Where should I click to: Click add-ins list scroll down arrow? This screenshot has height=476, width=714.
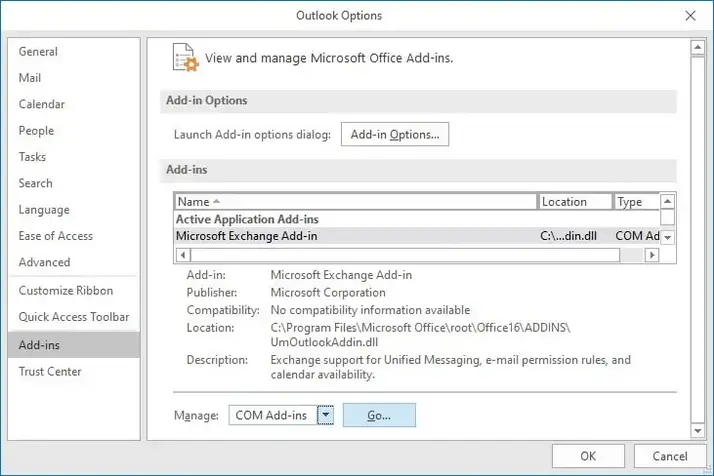(x=668, y=237)
